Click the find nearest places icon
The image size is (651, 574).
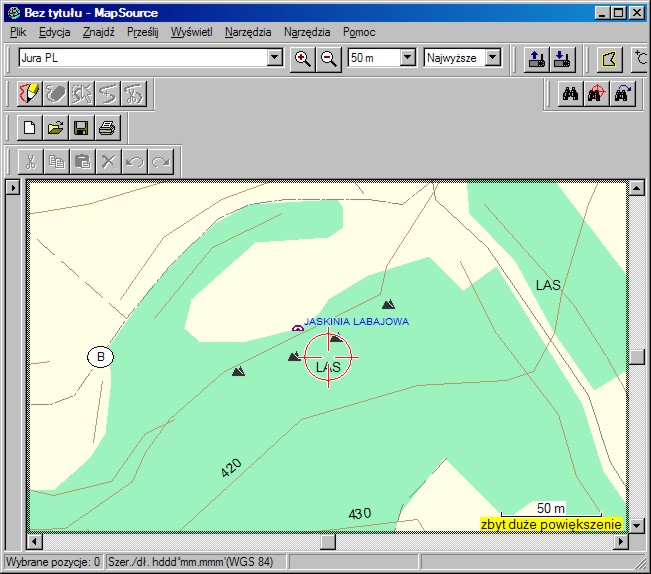point(597,94)
